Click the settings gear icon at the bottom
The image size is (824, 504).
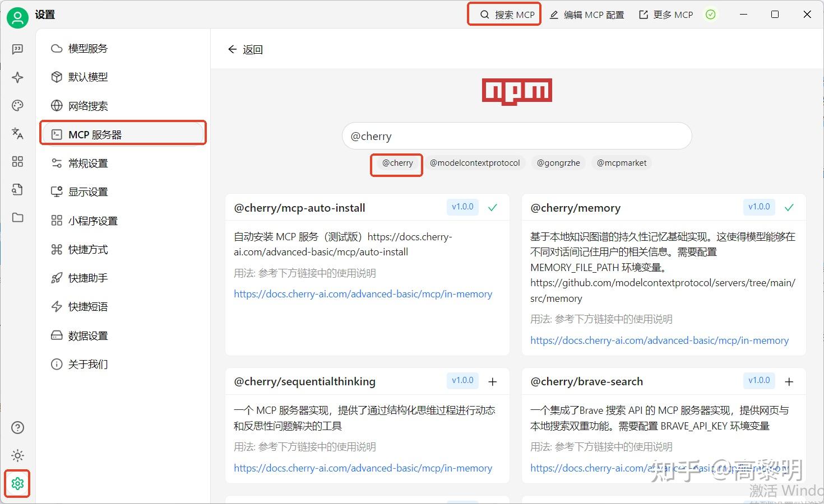pos(17,483)
